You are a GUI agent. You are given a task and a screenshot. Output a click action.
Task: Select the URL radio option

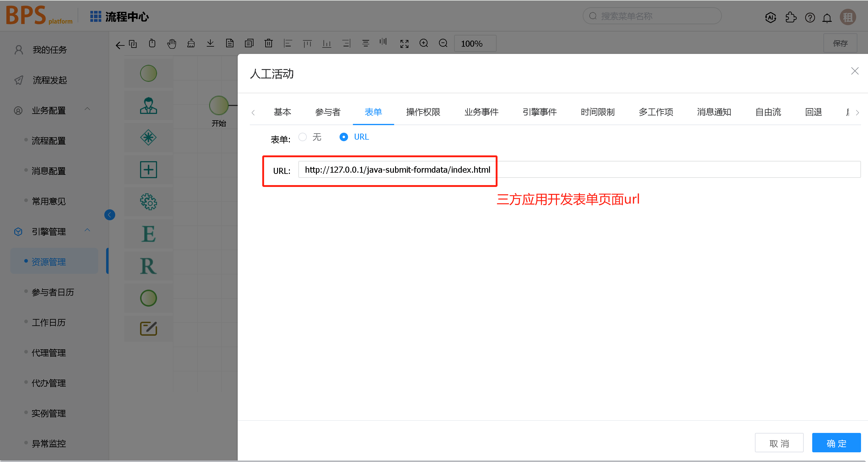click(x=344, y=137)
